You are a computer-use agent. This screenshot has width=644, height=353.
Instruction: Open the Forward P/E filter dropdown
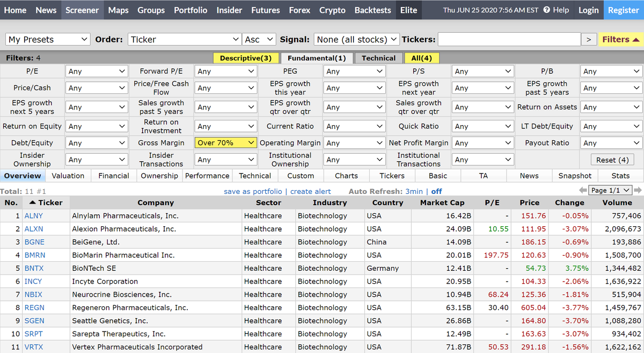click(x=225, y=71)
